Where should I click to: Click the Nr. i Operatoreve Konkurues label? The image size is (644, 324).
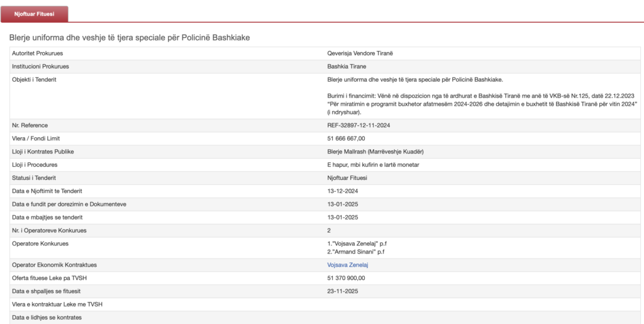pyautogui.click(x=49, y=230)
